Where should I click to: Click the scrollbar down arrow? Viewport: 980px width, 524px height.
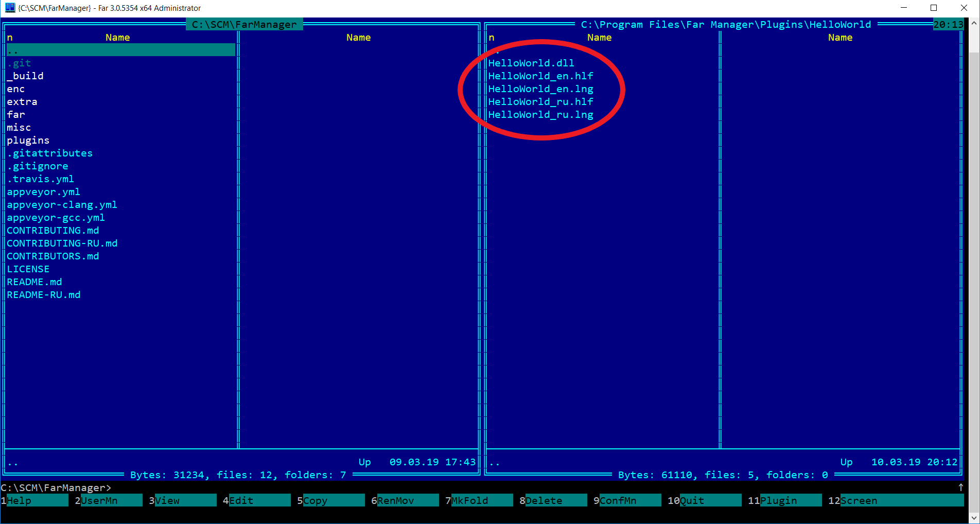point(974,517)
